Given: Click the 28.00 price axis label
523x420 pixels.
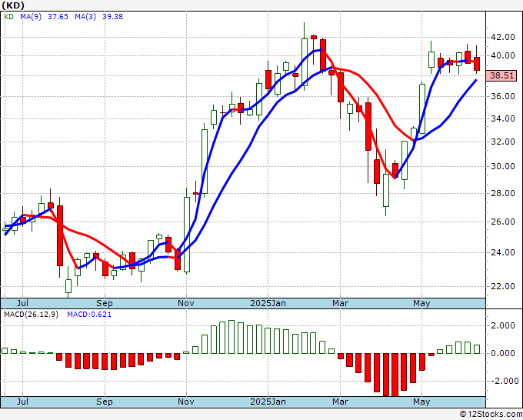Looking at the screenshot, I should (502, 193).
